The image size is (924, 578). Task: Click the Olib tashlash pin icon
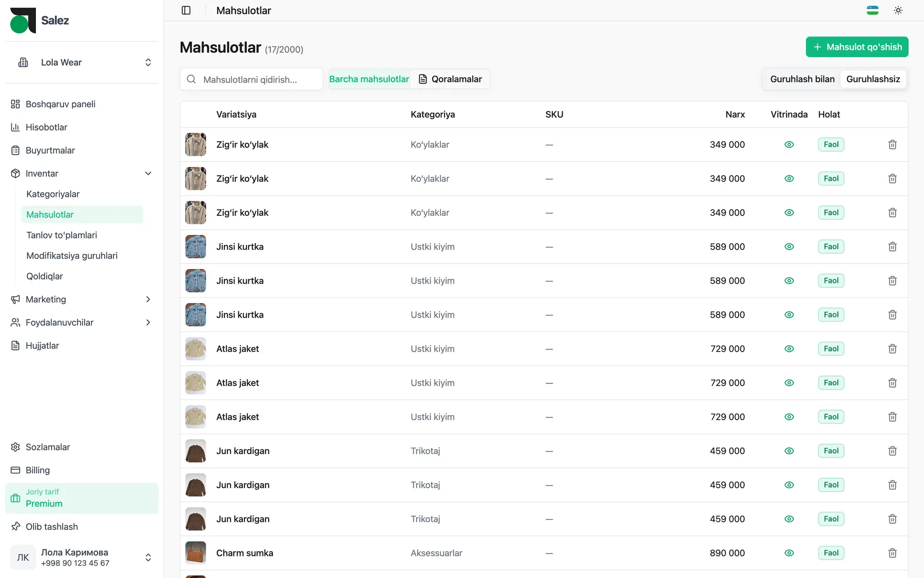[x=15, y=527]
